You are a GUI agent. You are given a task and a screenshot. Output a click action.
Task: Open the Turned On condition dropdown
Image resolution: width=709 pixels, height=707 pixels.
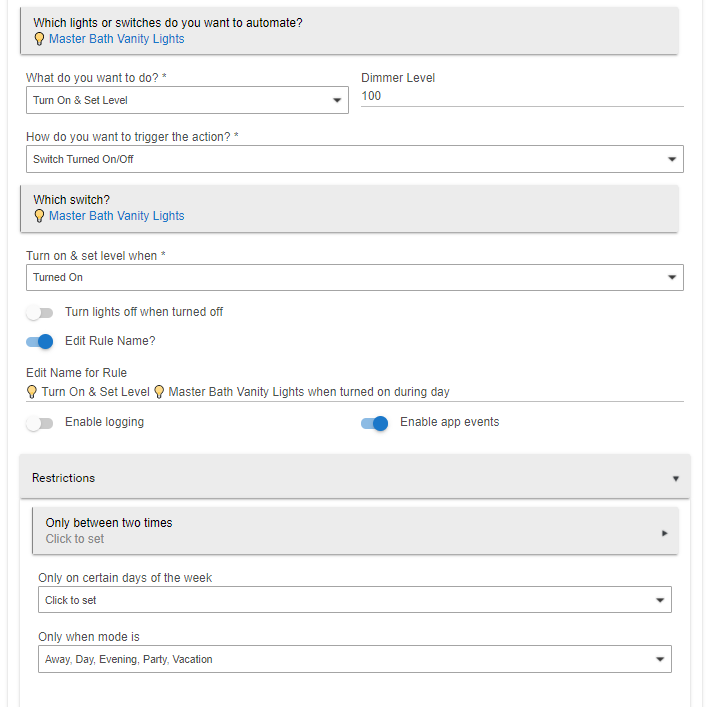tap(354, 278)
